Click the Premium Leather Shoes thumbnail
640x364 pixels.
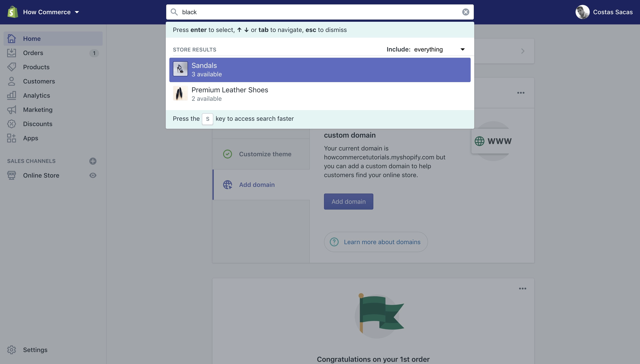pos(180,93)
